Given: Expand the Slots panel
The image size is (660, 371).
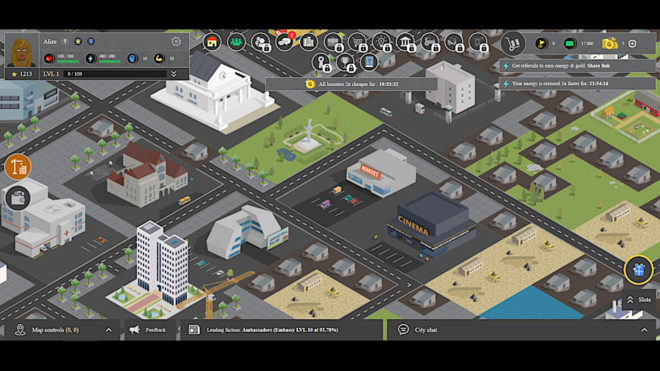Looking at the screenshot, I should 639,300.
